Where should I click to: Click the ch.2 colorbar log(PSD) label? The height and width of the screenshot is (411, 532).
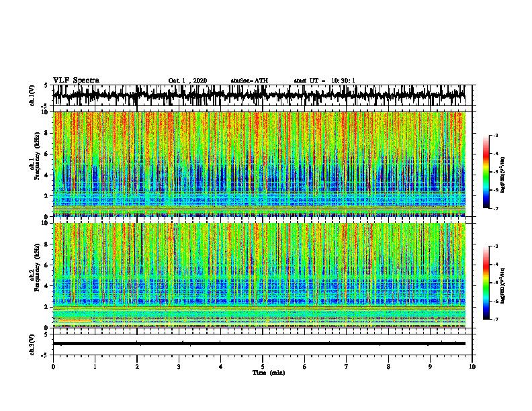pos(504,285)
